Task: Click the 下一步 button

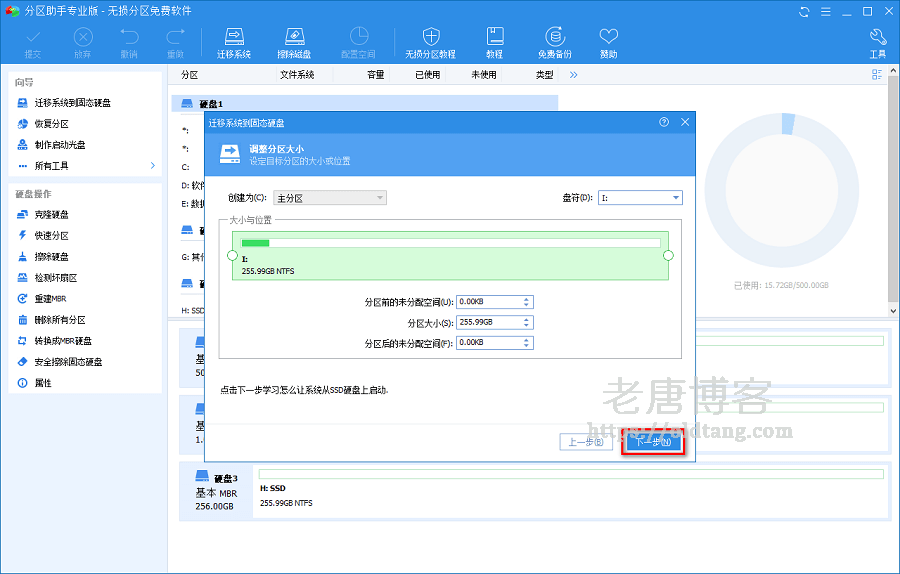Action: (x=653, y=442)
